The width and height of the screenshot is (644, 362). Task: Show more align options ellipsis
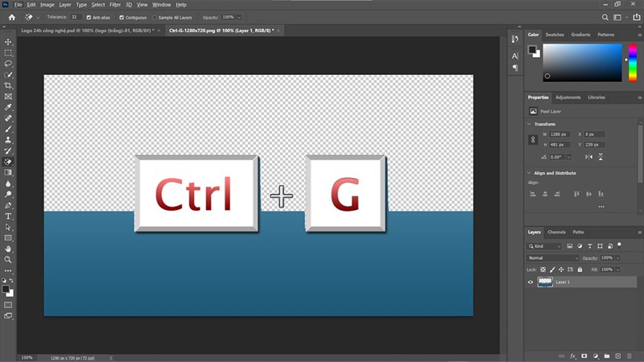pyautogui.click(x=601, y=207)
